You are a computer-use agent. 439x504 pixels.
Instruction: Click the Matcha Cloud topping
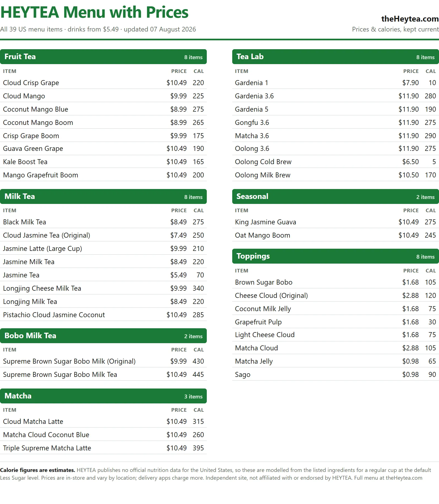tap(335, 348)
